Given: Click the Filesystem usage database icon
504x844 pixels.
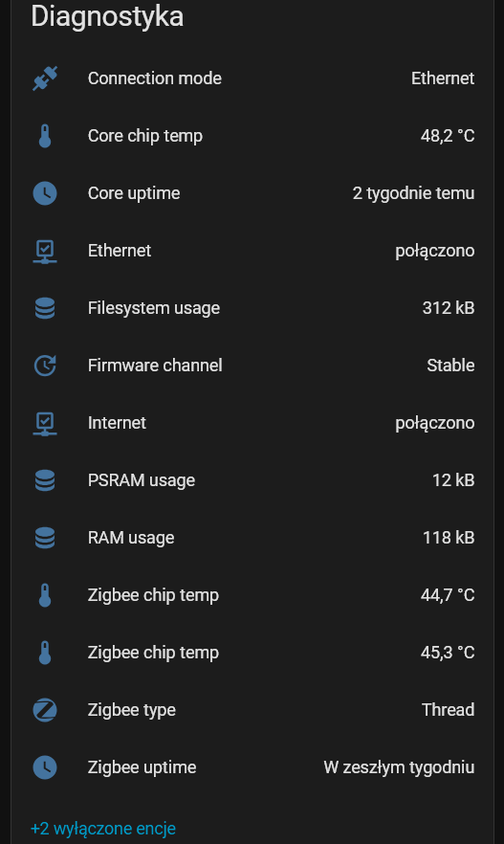Looking at the screenshot, I should coord(45,308).
